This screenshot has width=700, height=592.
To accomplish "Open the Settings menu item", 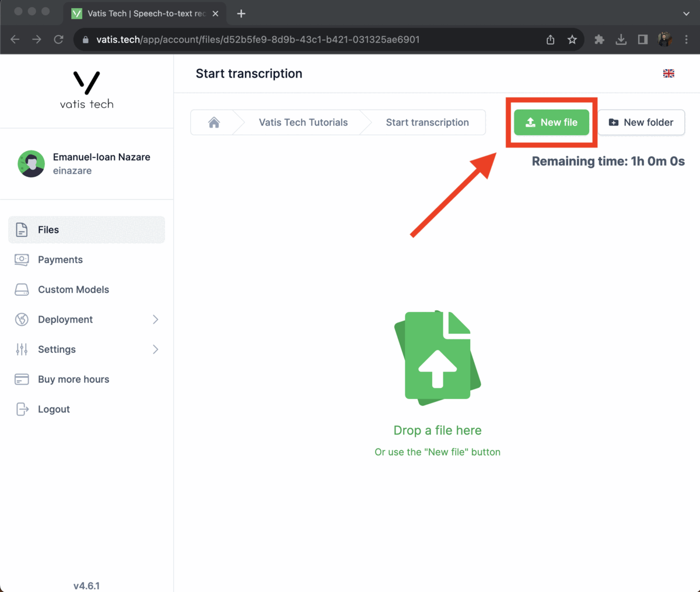I will click(x=86, y=349).
